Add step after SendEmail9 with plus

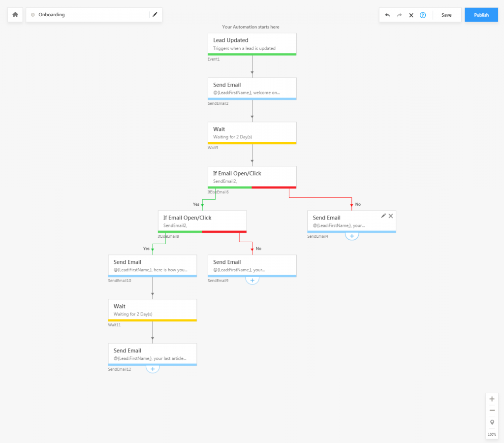click(x=252, y=281)
